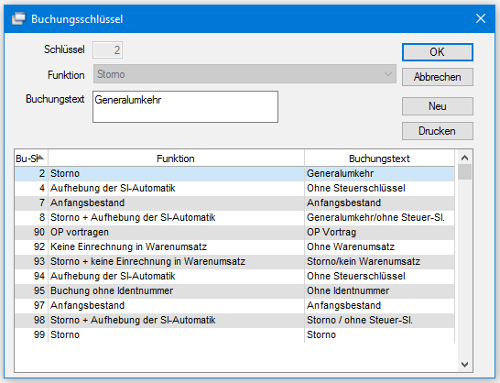Select row 97 Anfangsbestand
This screenshot has height=383, width=500.
[235, 306]
